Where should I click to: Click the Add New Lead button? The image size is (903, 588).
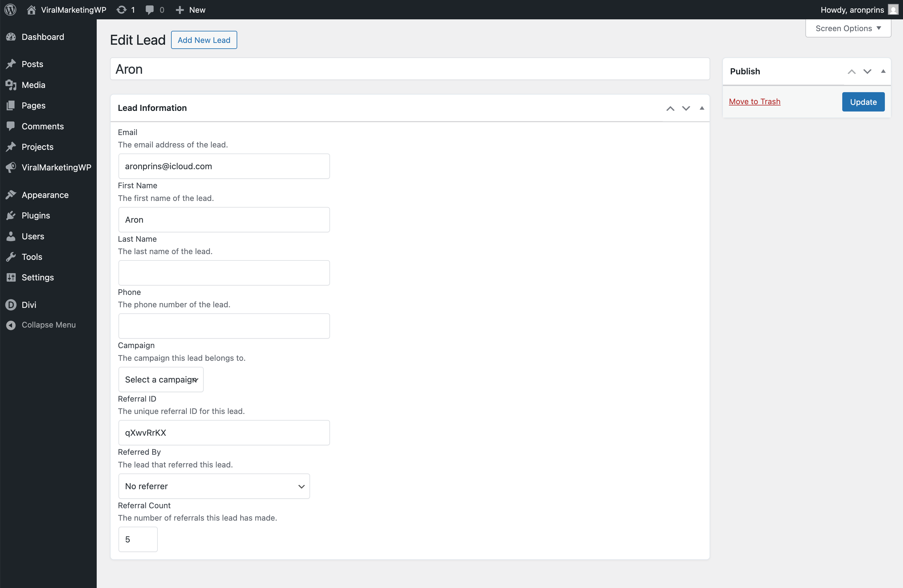point(204,40)
